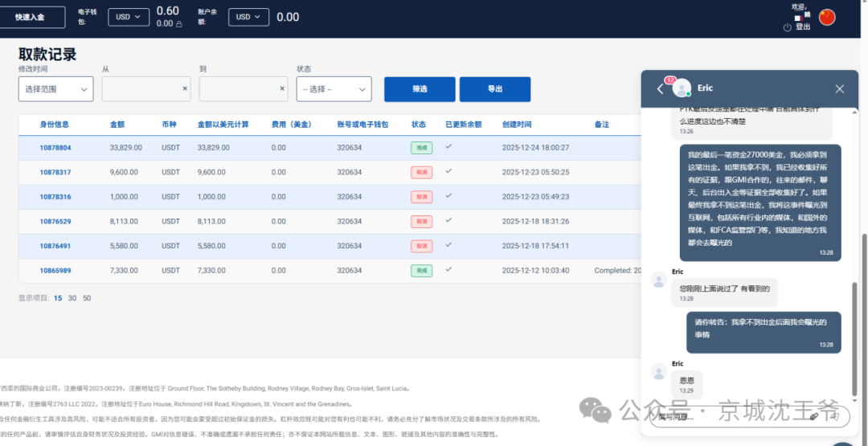The image size is (868, 446).
Task: Open the e-wallet USD currency dropdown
Action: point(129,17)
